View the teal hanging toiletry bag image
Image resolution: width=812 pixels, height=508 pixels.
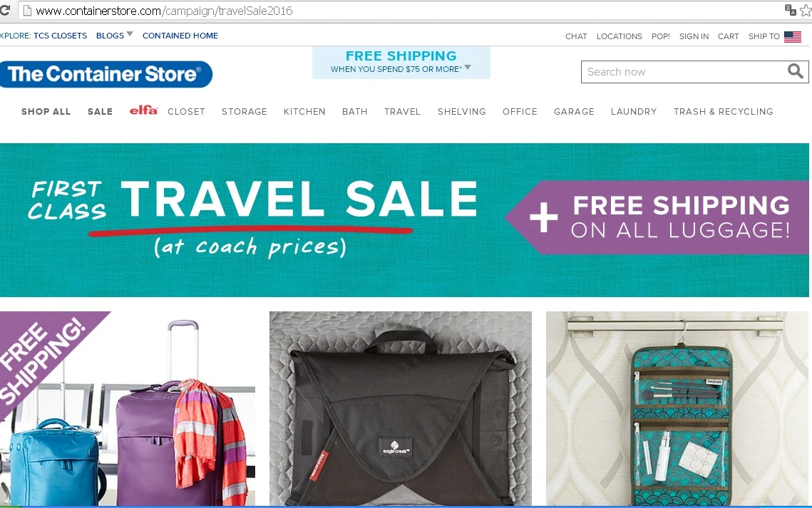click(x=677, y=409)
